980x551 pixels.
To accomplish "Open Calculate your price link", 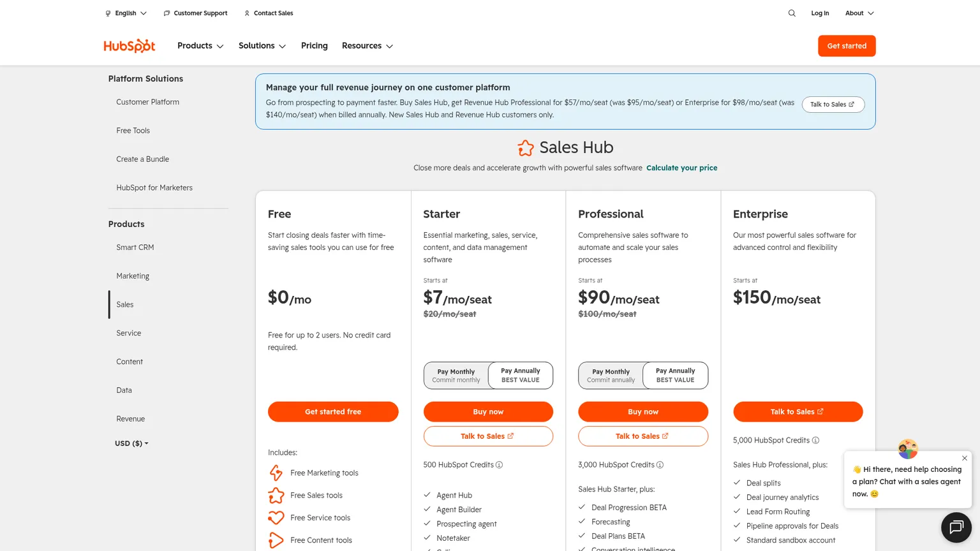I will 681,168.
